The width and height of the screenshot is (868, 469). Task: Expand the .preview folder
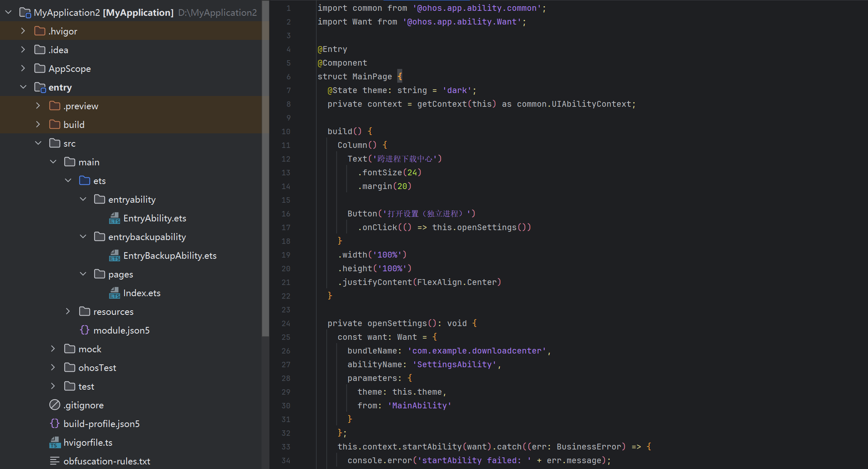click(38, 106)
